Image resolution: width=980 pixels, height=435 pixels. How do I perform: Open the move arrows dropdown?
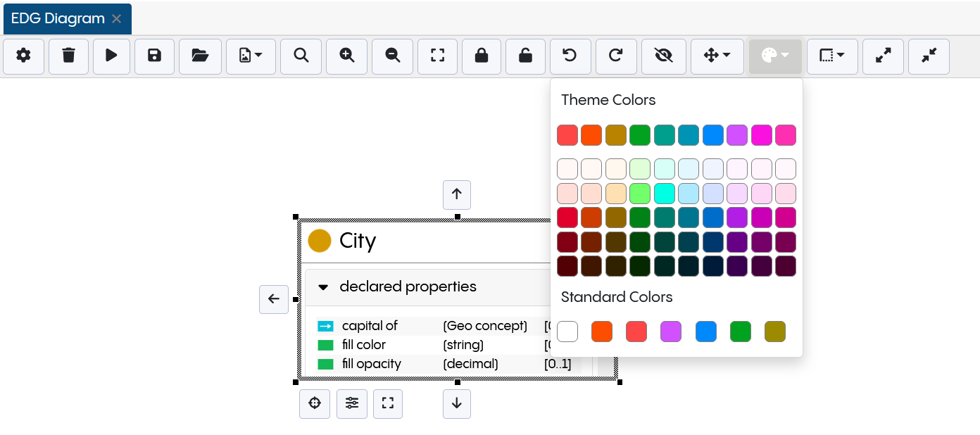pyautogui.click(x=717, y=56)
